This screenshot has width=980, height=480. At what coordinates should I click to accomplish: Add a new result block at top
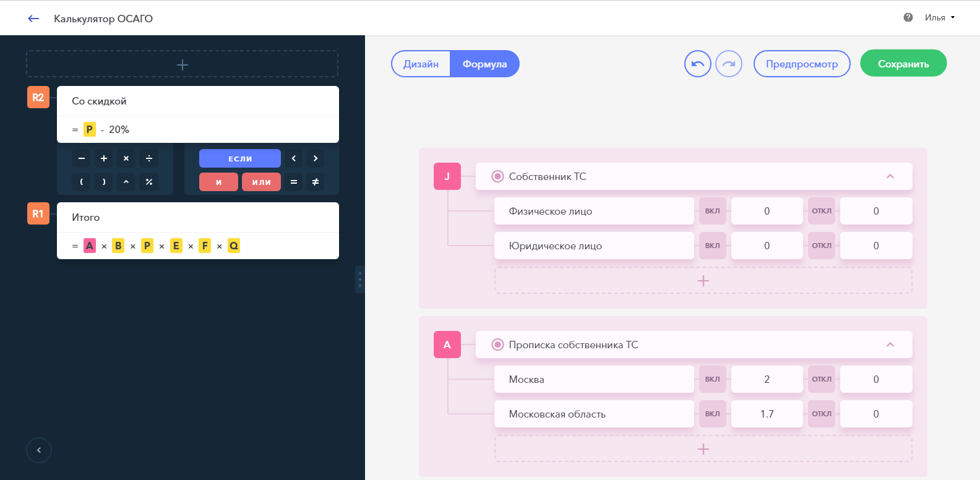tap(182, 64)
